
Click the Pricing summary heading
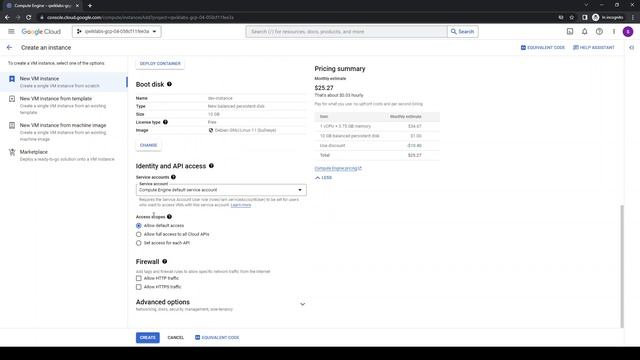point(340,69)
